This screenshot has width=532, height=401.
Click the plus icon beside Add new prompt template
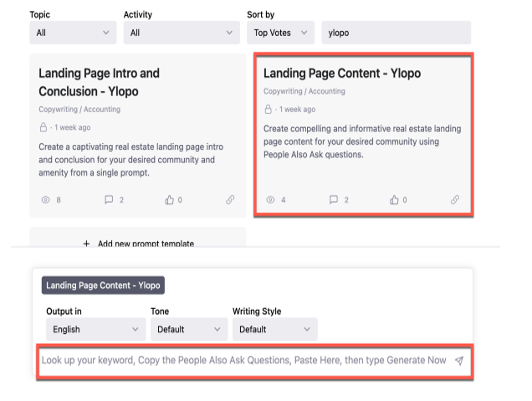(86, 244)
